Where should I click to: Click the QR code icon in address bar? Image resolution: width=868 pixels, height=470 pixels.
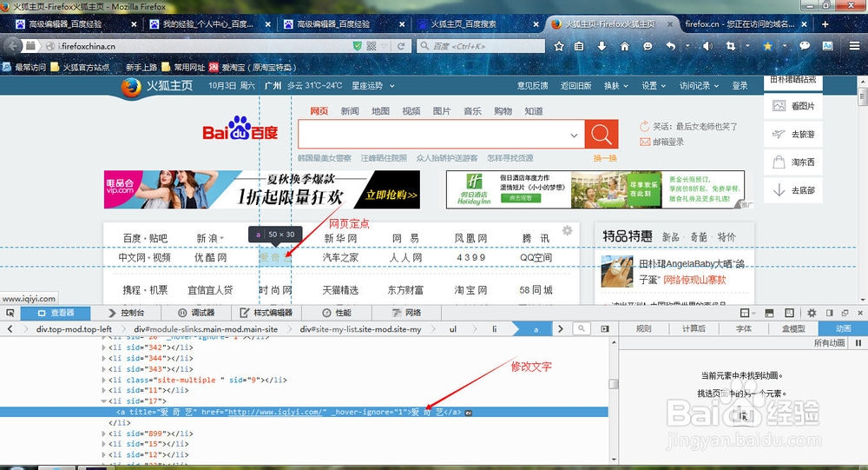point(372,46)
